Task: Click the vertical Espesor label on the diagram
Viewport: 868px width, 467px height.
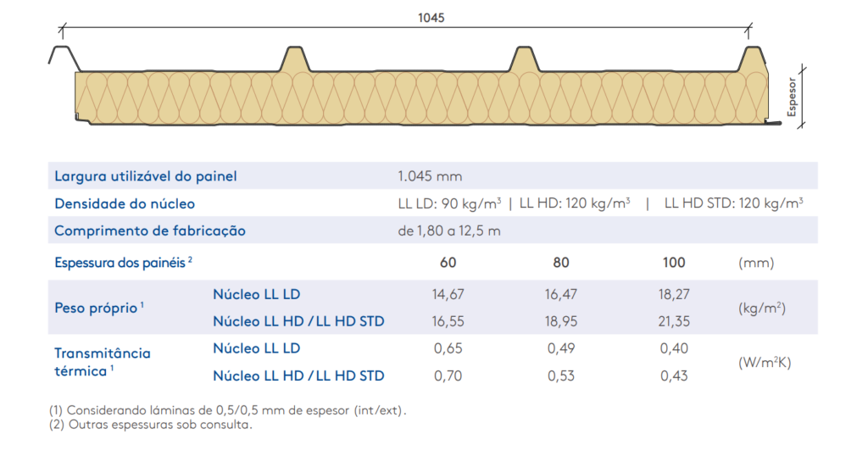Action: pyautogui.click(x=793, y=99)
